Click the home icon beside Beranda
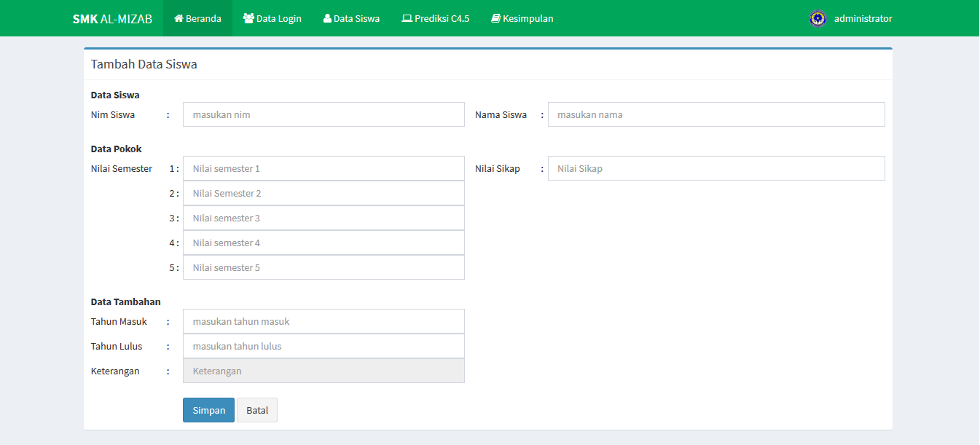The image size is (980, 445). [x=179, y=19]
